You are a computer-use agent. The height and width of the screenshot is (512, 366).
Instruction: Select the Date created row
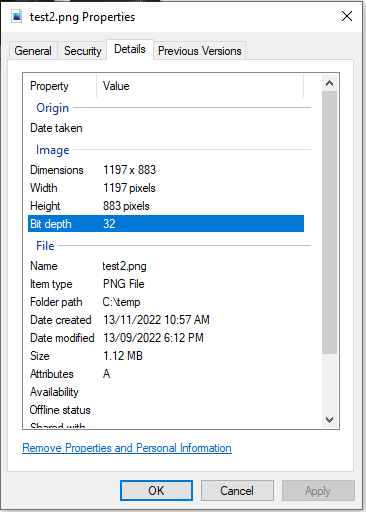coord(166,320)
